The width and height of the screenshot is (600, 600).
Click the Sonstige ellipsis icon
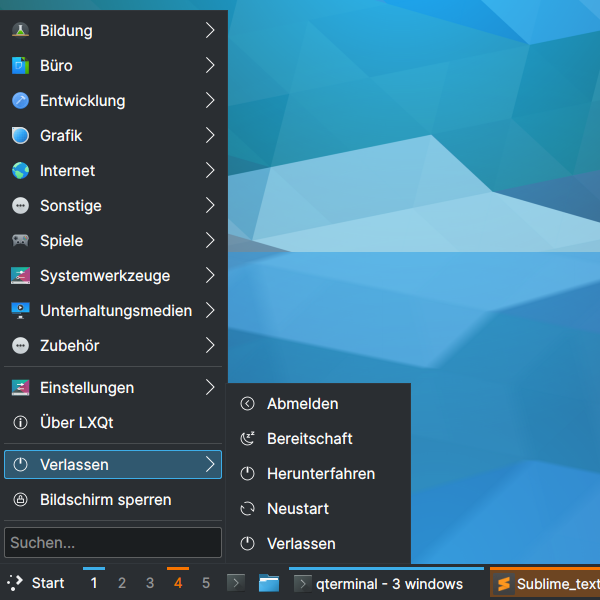(20, 205)
